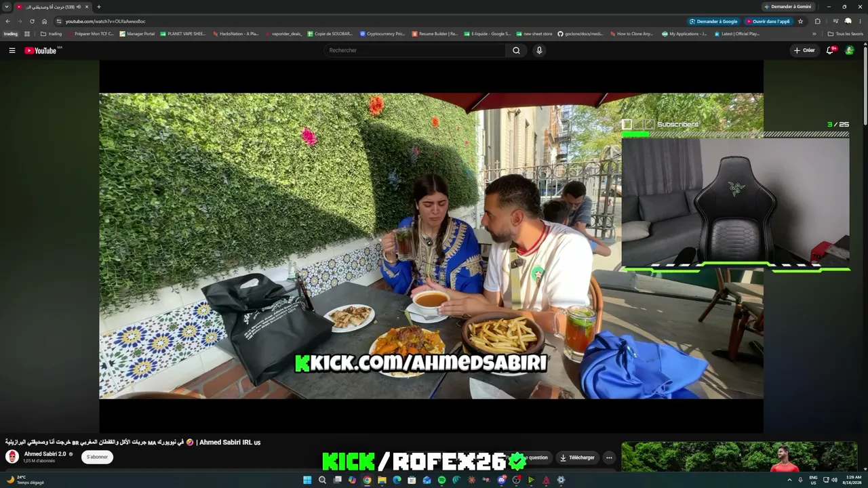Reload the current page
The image size is (868, 488).
point(32,21)
